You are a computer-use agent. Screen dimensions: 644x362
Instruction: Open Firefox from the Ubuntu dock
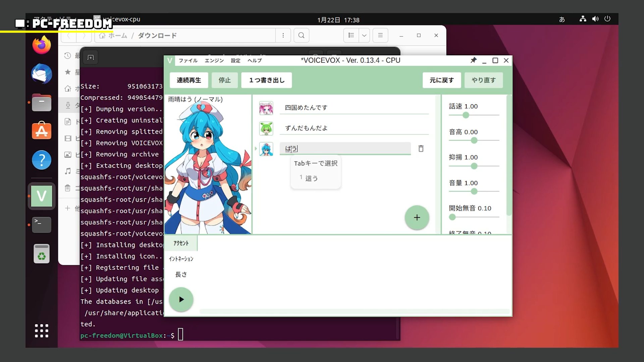(x=42, y=45)
